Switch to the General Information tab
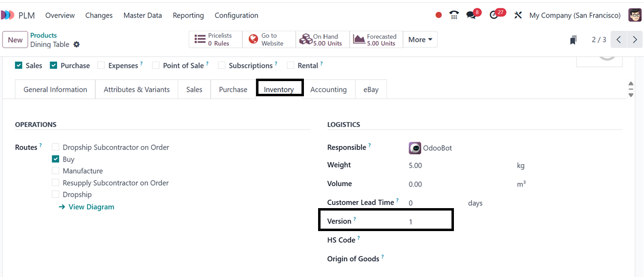The image size is (644, 277). 55,89
